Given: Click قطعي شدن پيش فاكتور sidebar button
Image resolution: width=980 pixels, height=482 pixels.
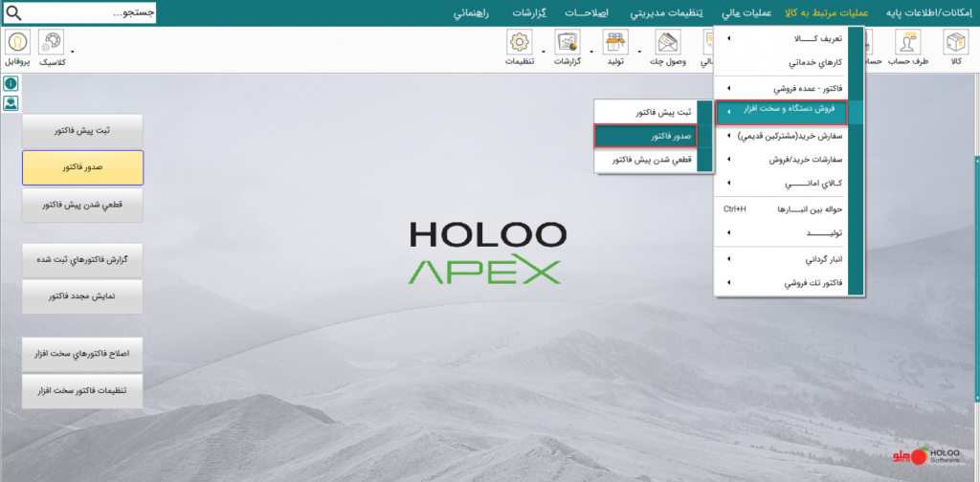Looking at the screenshot, I should pos(82,205).
